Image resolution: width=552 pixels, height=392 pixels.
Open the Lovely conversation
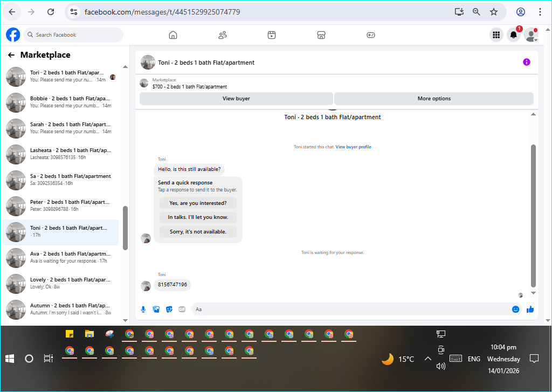coord(60,284)
